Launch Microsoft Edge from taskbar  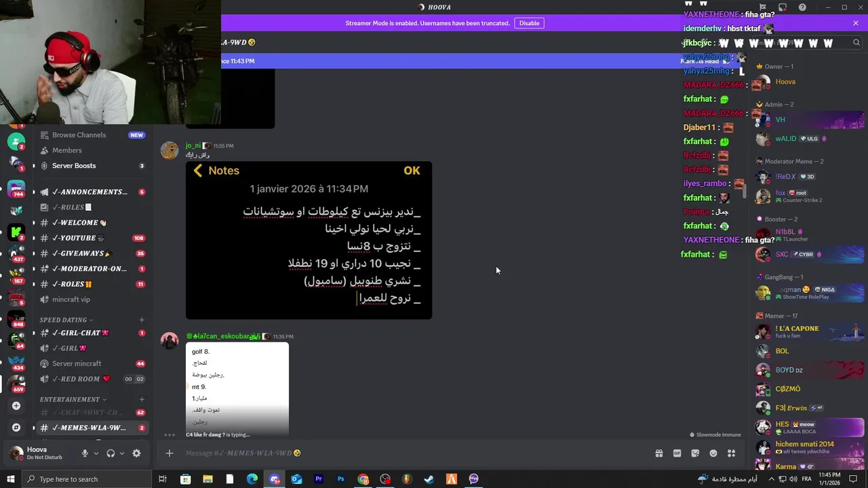(252, 479)
